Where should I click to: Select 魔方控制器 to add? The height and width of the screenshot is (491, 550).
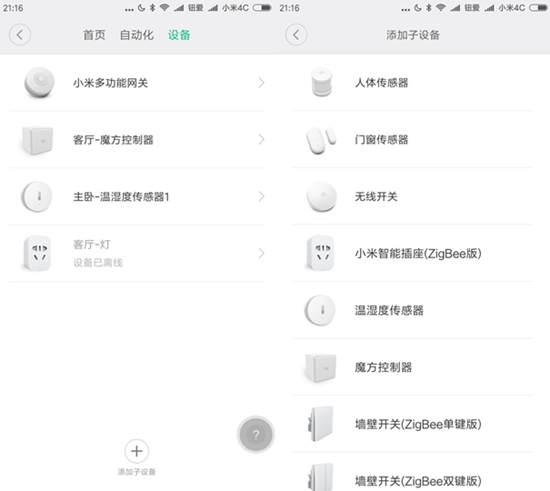(413, 367)
